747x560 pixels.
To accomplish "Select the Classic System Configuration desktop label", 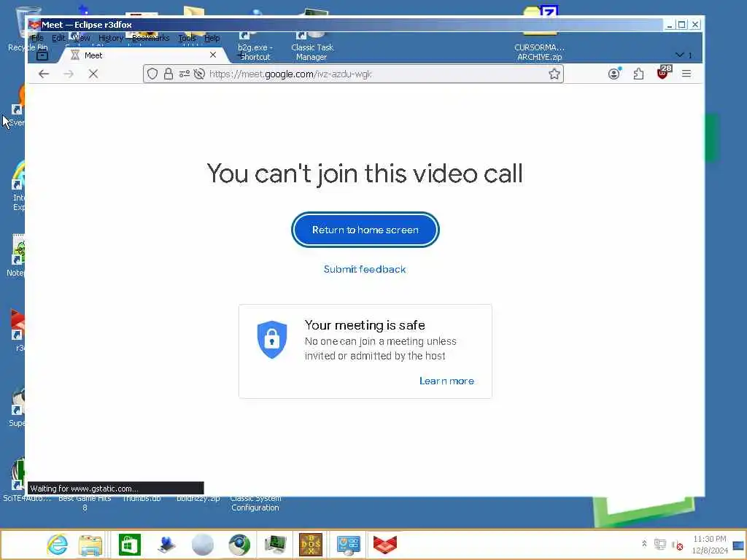I will click(x=255, y=503).
